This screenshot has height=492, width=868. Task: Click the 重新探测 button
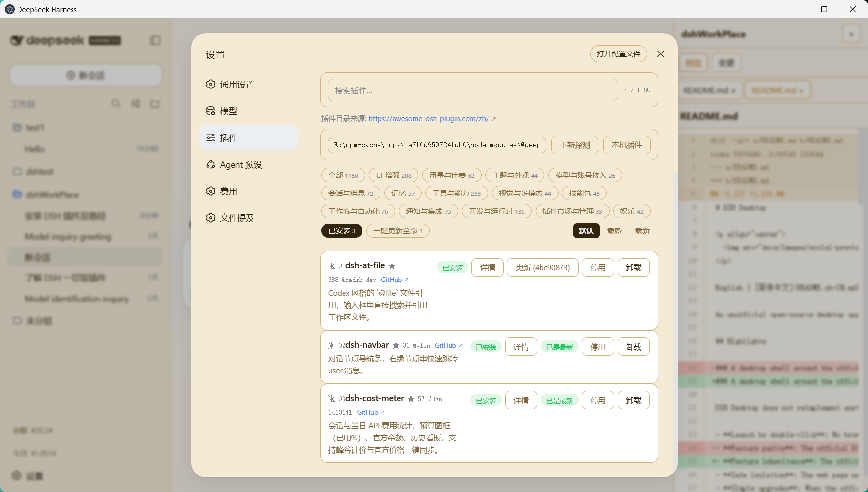click(x=575, y=145)
